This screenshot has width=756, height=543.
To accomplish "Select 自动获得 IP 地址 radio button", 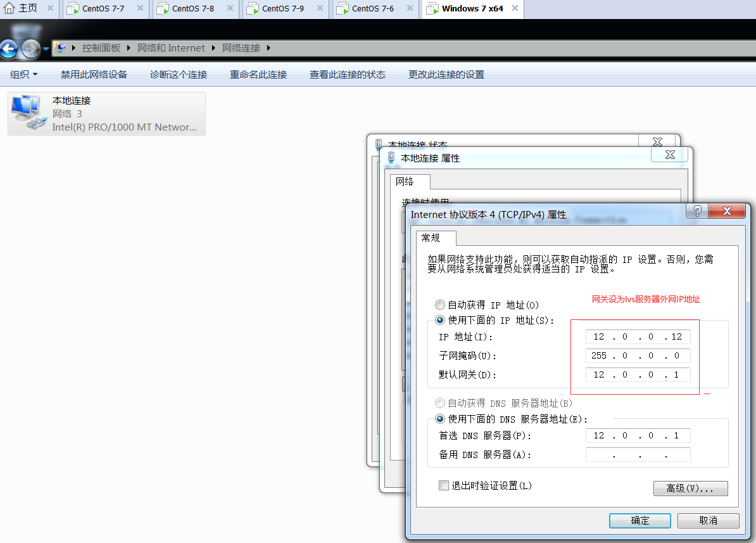I will click(x=439, y=305).
